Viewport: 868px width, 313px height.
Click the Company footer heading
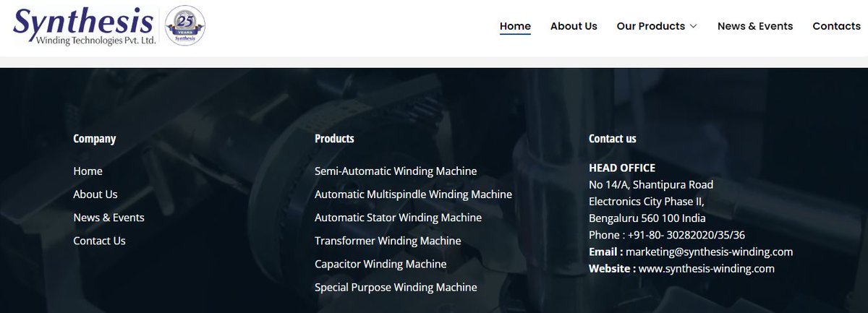(x=94, y=139)
